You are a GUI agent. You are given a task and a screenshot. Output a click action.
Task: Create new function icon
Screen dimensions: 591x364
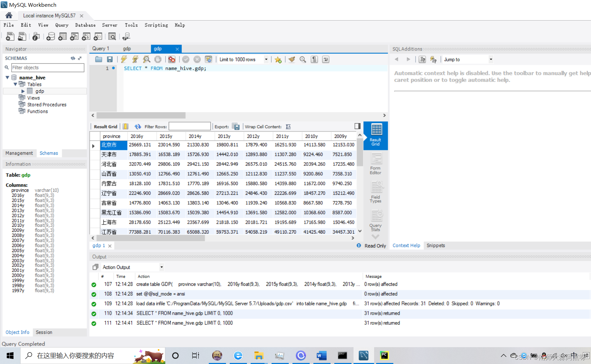pos(98,36)
